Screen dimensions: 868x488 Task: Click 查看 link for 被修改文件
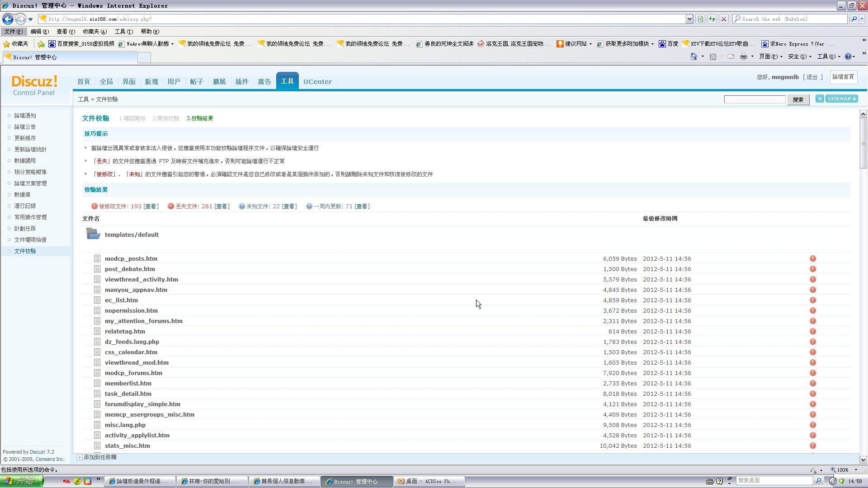(x=151, y=206)
